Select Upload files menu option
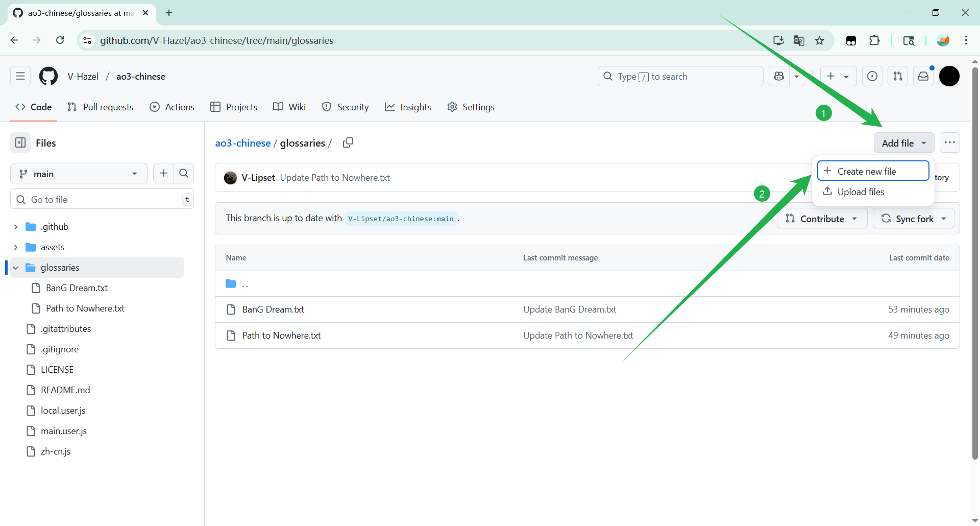The image size is (980, 526). tap(861, 192)
